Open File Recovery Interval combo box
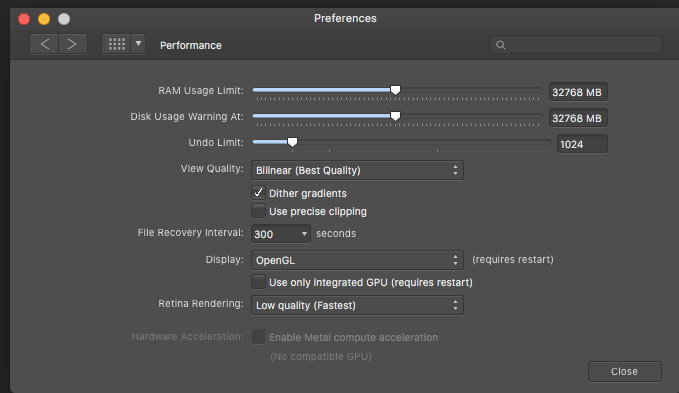Screen dimensions: 679x393 (x=281, y=234)
